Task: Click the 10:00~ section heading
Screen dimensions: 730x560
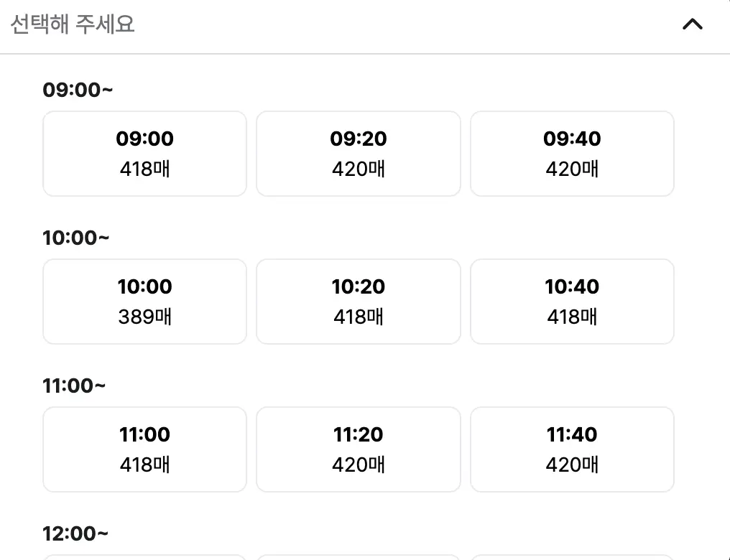Action: 76,238
